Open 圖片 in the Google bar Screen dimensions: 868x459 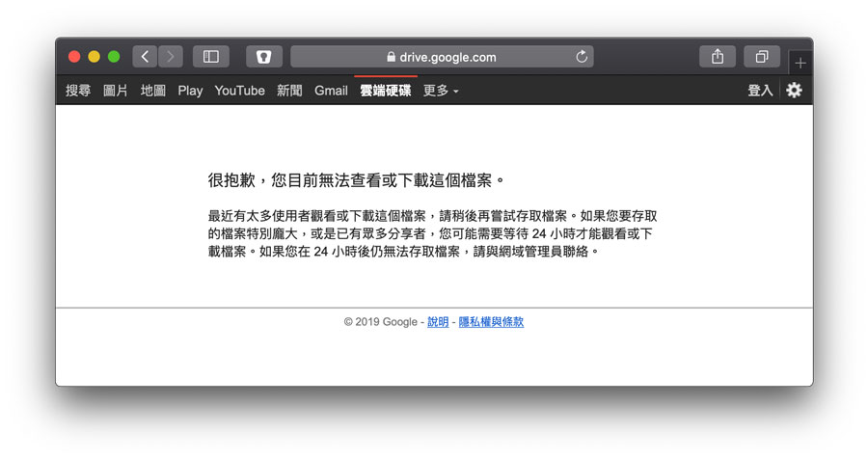pos(115,91)
